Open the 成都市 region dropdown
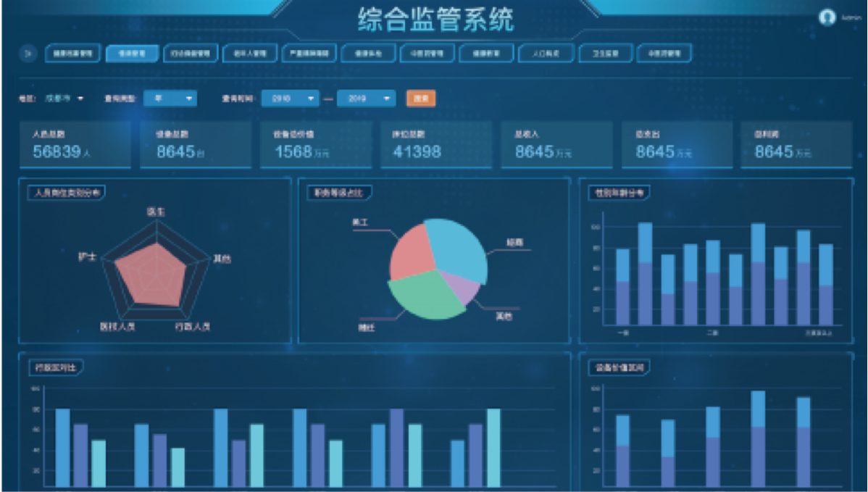Viewport: 868px width, 492px height. (65, 99)
